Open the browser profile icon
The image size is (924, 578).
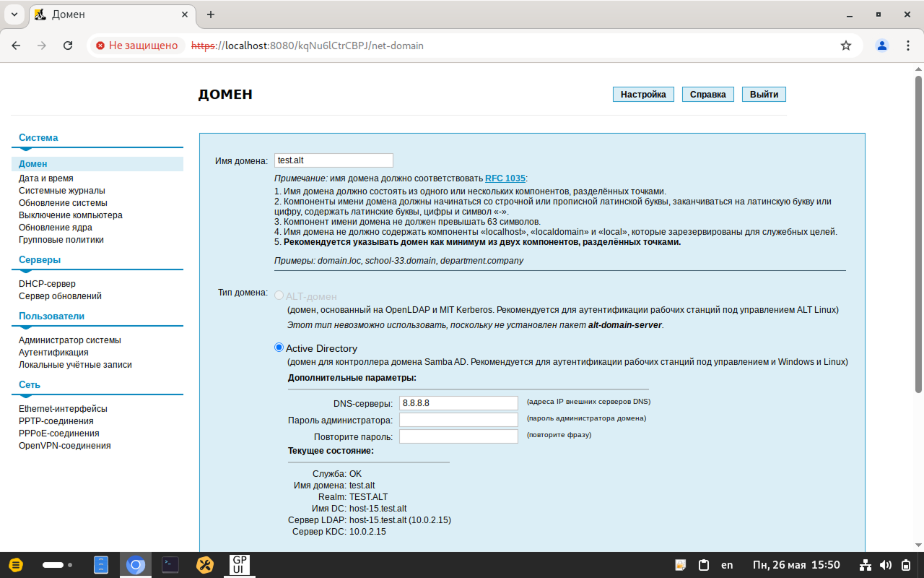click(882, 46)
